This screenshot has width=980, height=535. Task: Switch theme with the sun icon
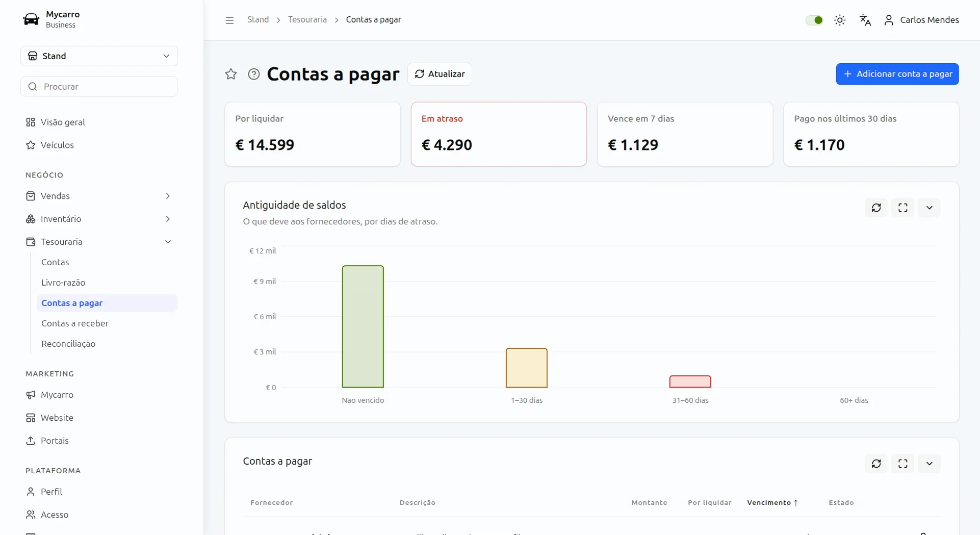pos(840,20)
